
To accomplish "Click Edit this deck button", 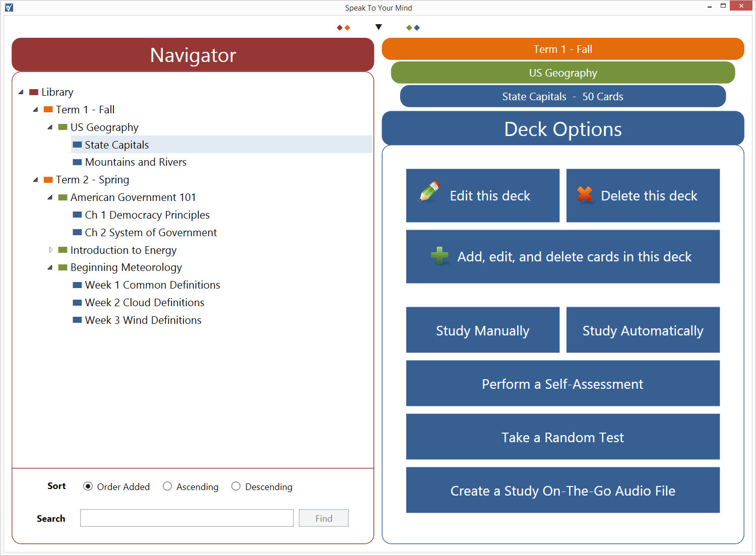I will coord(483,195).
